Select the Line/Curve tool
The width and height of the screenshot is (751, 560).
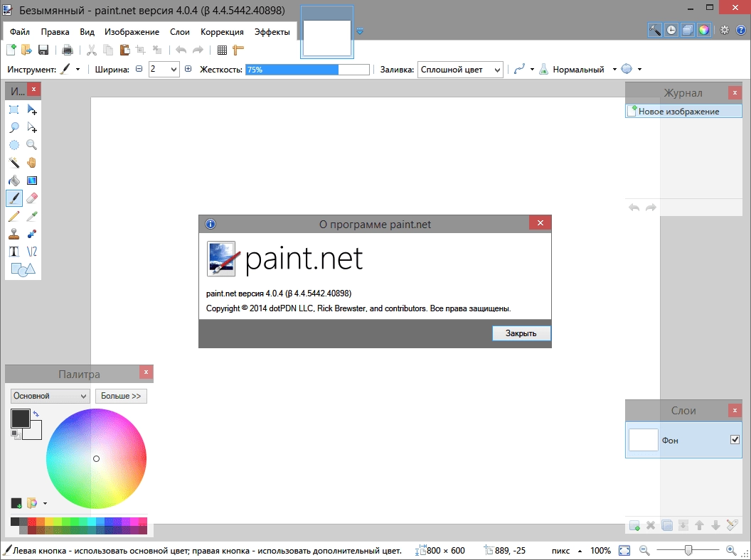click(31, 252)
